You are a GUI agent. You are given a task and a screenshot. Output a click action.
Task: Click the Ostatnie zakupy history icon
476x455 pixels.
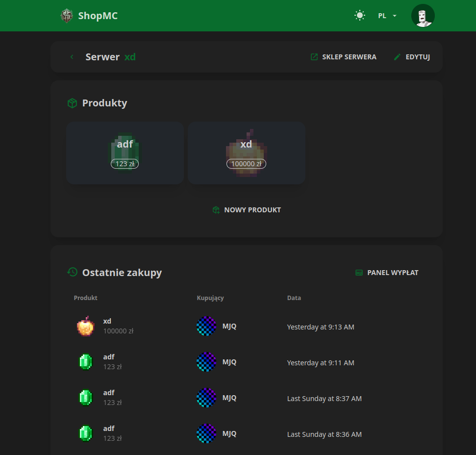(x=72, y=272)
